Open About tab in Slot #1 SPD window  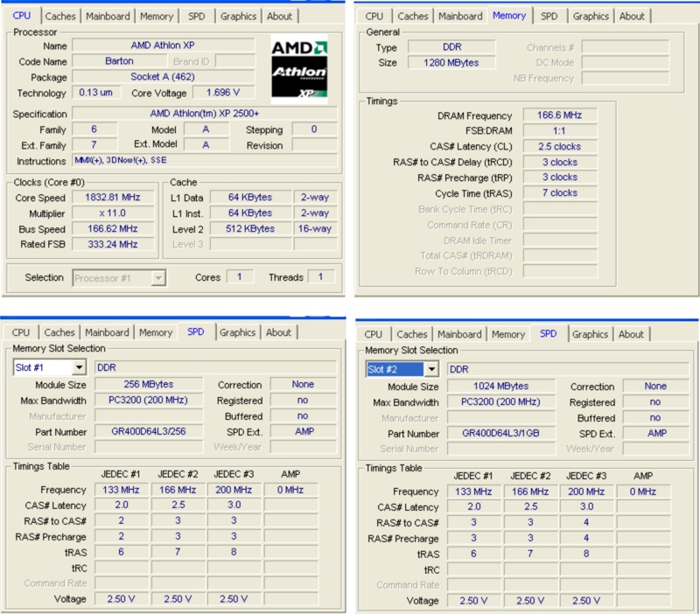[278, 332]
